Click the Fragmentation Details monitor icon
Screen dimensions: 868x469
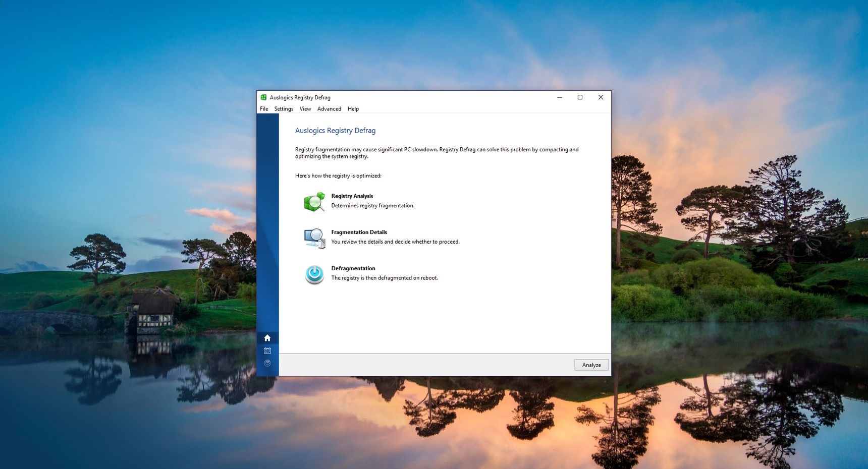314,238
